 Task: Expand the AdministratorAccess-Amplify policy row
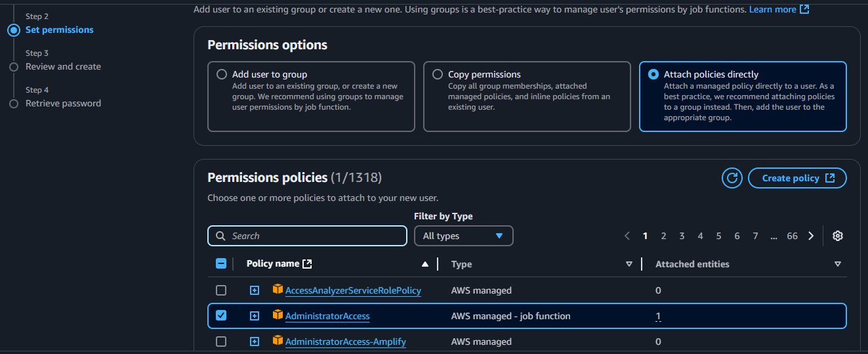click(x=255, y=342)
